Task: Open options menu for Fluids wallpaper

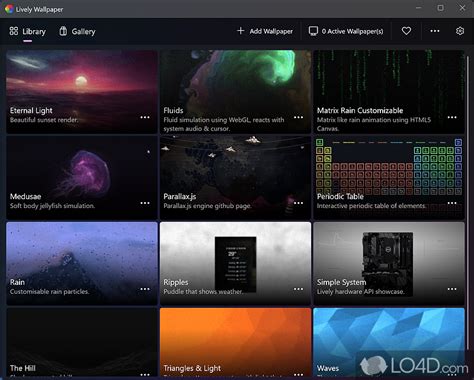Action: pyautogui.click(x=298, y=117)
